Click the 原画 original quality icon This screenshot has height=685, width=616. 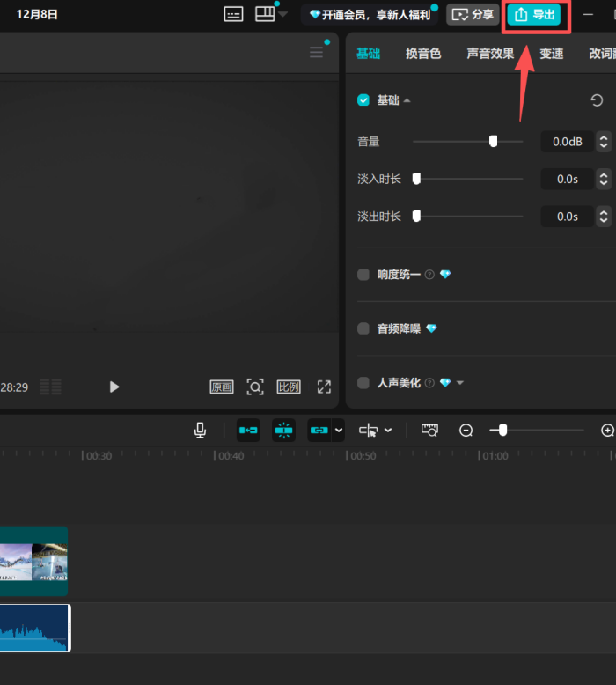222,387
